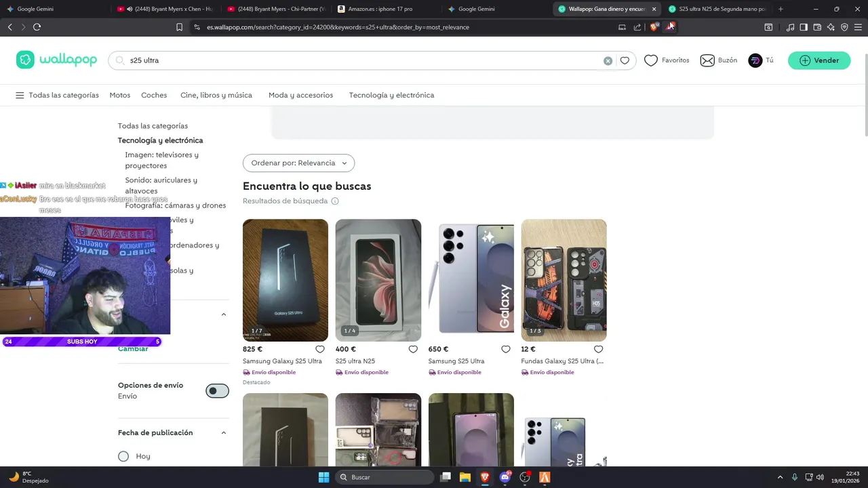Click the Cambiar link
868x488 pixels.
tap(133, 348)
